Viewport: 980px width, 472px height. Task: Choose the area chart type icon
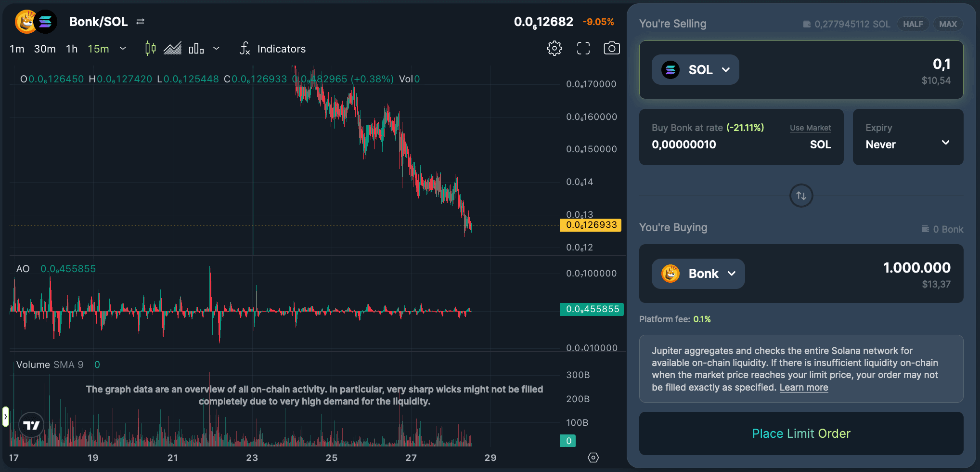point(172,49)
